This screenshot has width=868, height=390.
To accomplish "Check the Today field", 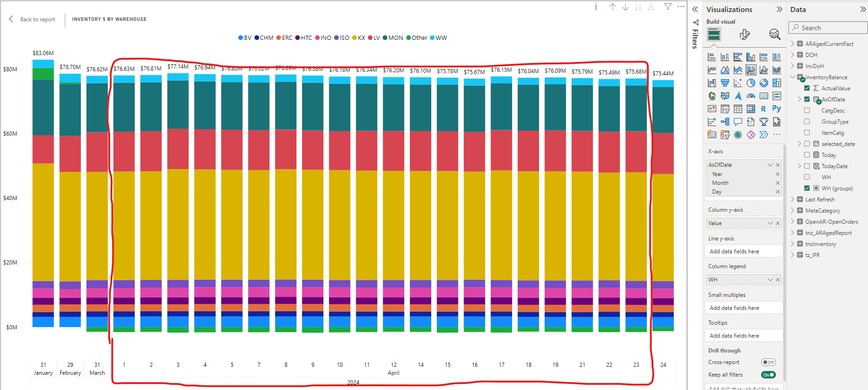I will pos(807,155).
